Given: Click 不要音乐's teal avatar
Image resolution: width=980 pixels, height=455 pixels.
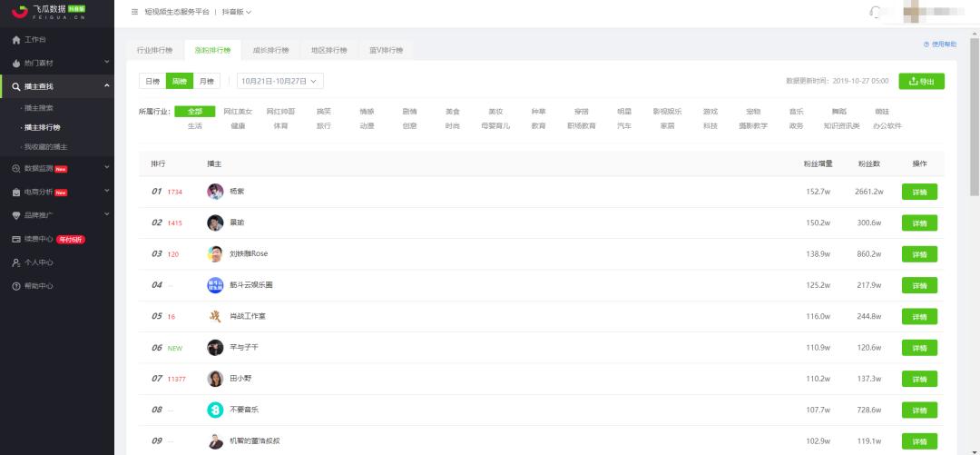Looking at the screenshot, I should pos(215,410).
